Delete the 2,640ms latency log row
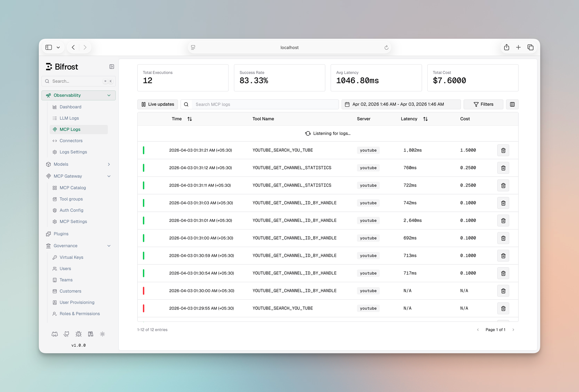This screenshot has width=579, height=392. (x=503, y=221)
